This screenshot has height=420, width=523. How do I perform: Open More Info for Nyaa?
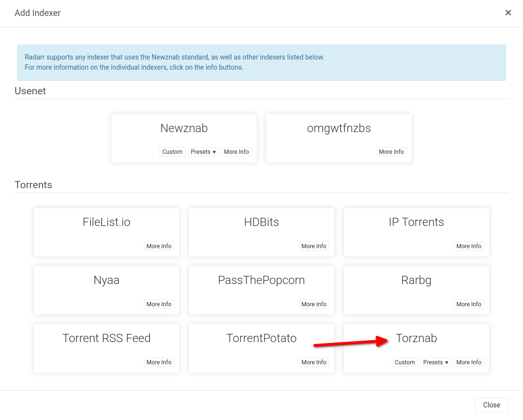[x=159, y=304]
